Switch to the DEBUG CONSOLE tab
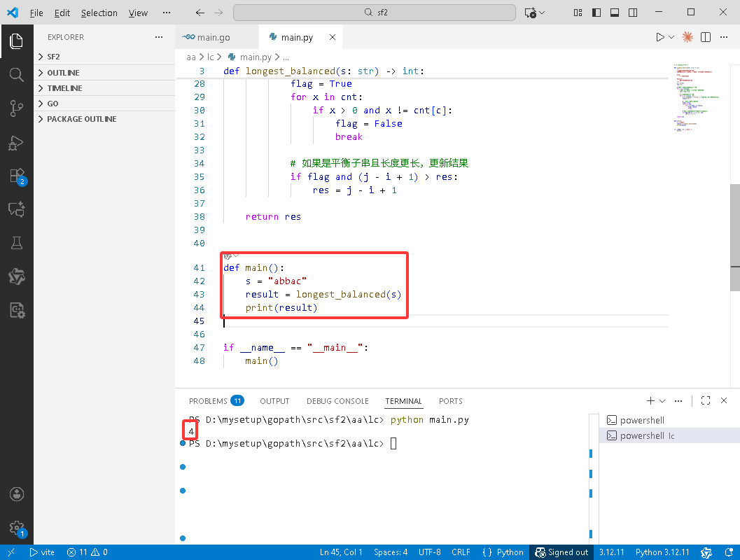The width and height of the screenshot is (740, 560). (337, 401)
